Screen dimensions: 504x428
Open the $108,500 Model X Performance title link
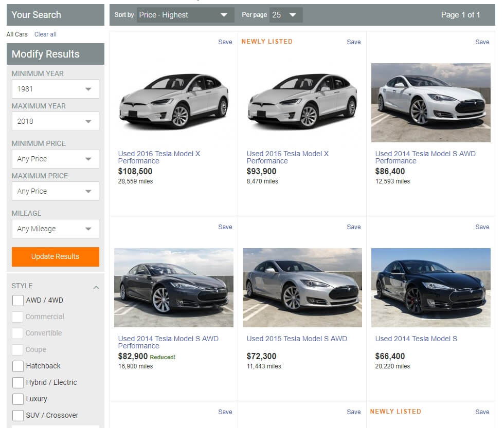159,157
